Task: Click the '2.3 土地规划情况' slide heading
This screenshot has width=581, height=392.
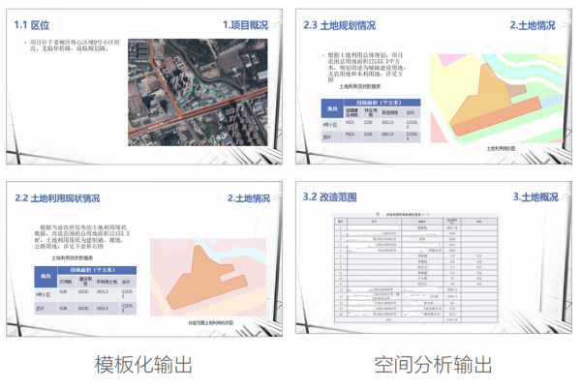Action: coord(343,25)
